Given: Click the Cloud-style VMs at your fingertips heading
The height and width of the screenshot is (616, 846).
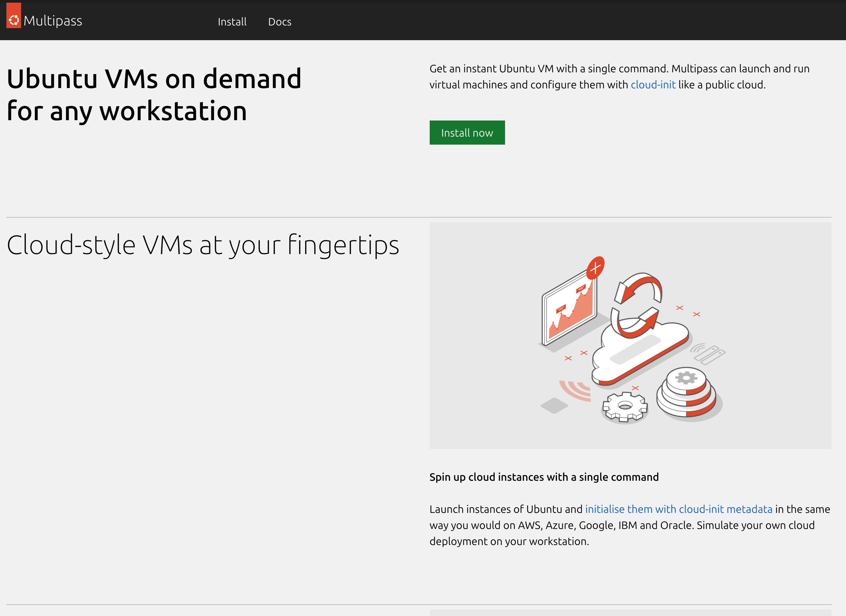Looking at the screenshot, I should tap(203, 245).
